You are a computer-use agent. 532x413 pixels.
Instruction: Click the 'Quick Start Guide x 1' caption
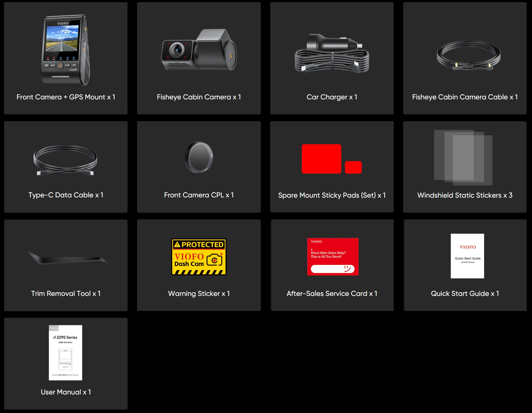coord(465,293)
